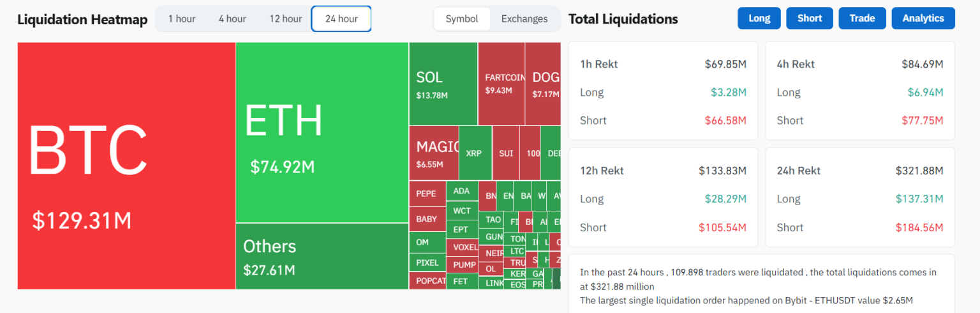
Task: Open the Analytics button
Action: click(x=923, y=19)
